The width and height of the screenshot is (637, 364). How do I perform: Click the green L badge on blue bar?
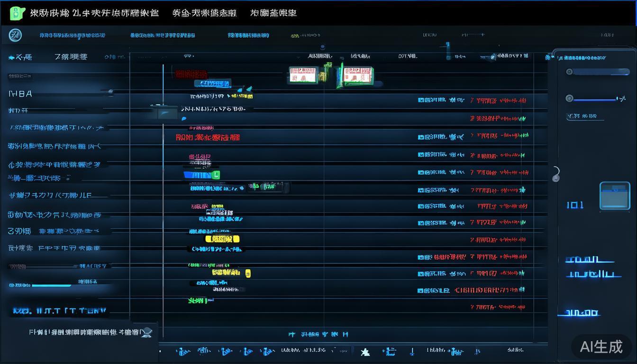(216, 175)
